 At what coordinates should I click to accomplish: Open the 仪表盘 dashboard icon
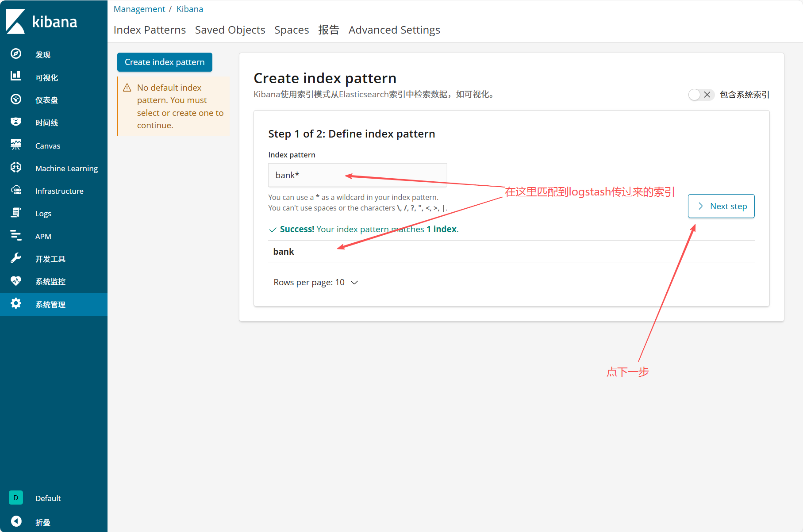point(16,99)
